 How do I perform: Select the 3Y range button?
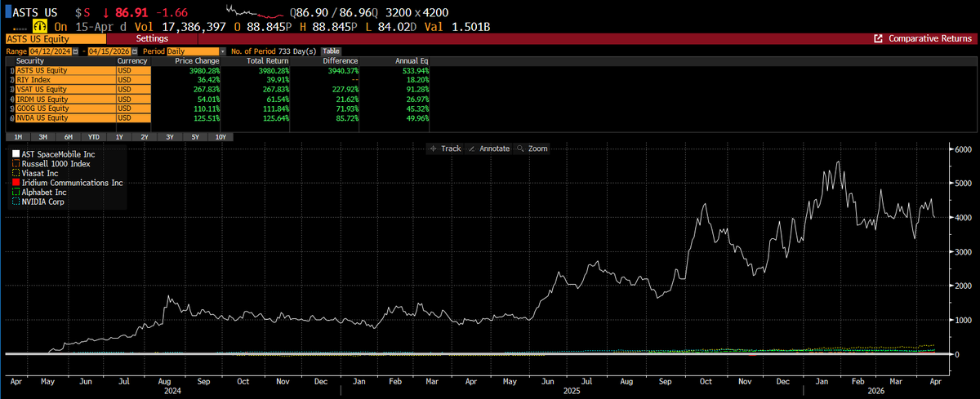point(169,136)
